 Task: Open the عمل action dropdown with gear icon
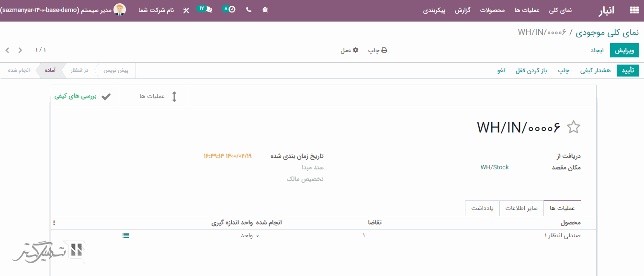(x=350, y=50)
